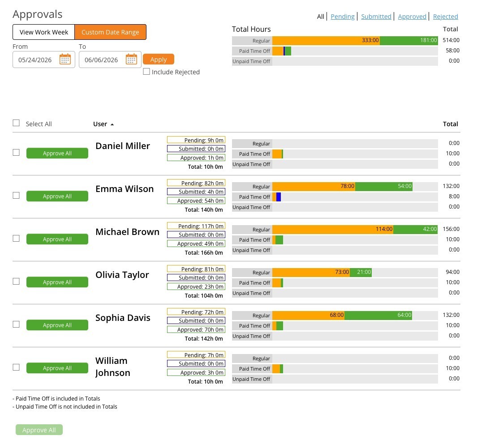Click Emma Wilson's approved 54:00 regular bar
The image size is (490, 448).
(384, 187)
